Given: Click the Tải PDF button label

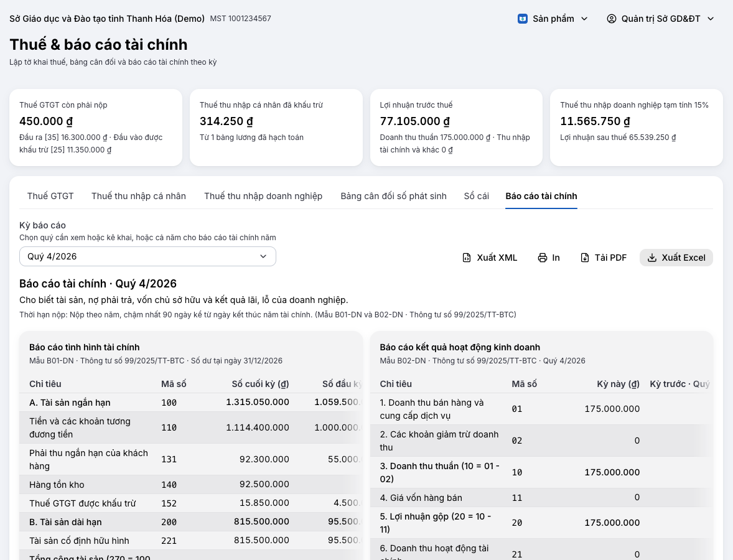Looking at the screenshot, I should coord(610,258).
